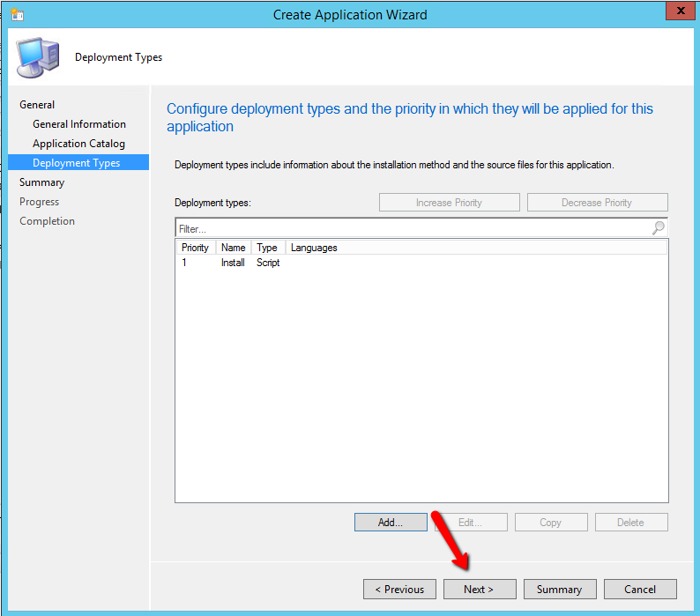This screenshot has height=616, width=700.
Task: Click the Next > button
Action: tap(479, 590)
